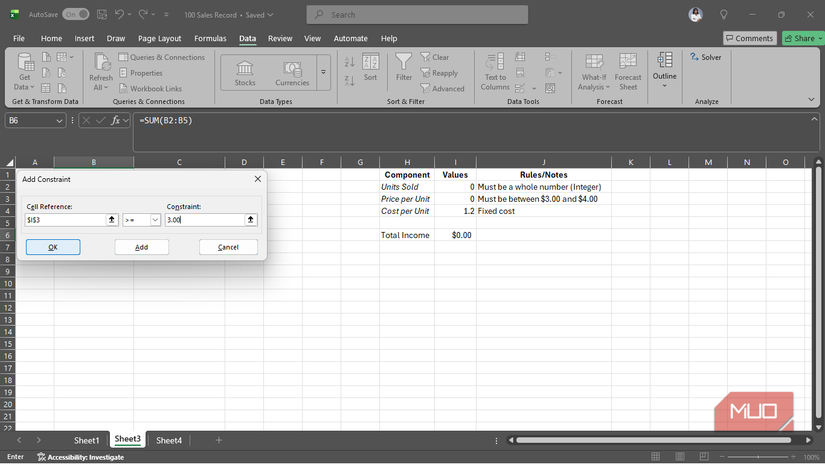825x464 pixels.
Task: Cancel the Add Constraint dialog
Action: (228, 247)
